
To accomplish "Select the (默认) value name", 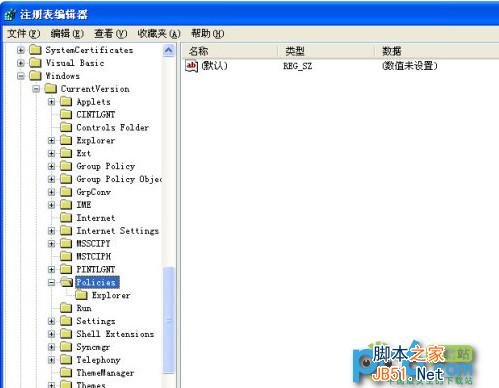I will coord(214,66).
